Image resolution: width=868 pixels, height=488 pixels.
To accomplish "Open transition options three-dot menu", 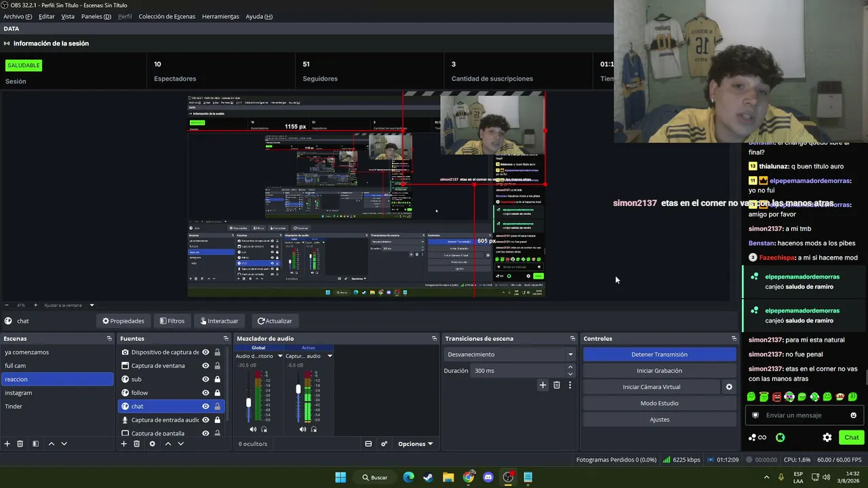I will pyautogui.click(x=570, y=385).
